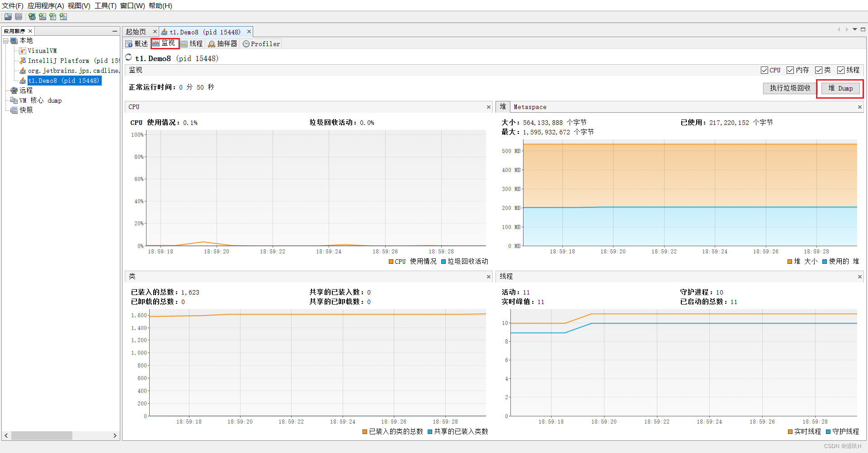Toggle the 类 classes checkbox
The width and height of the screenshot is (868, 453).
[819, 70]
